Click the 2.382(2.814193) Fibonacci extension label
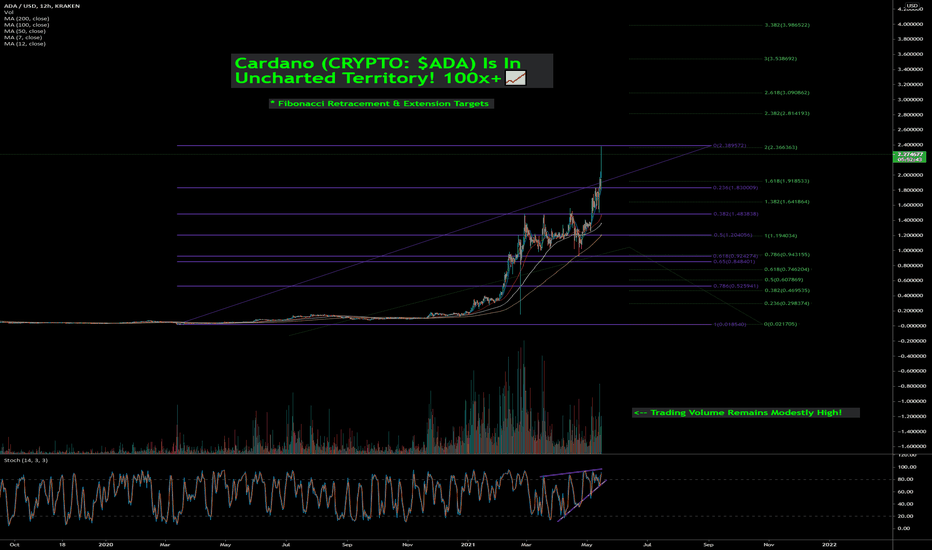932x550 pixels. tap(787, 113)
